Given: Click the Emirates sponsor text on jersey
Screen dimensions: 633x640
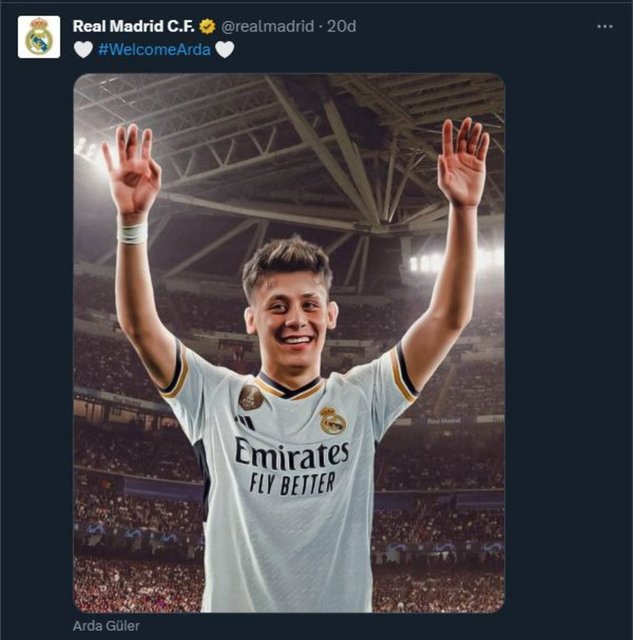Looking at the screenshot, I should [291, 455].
